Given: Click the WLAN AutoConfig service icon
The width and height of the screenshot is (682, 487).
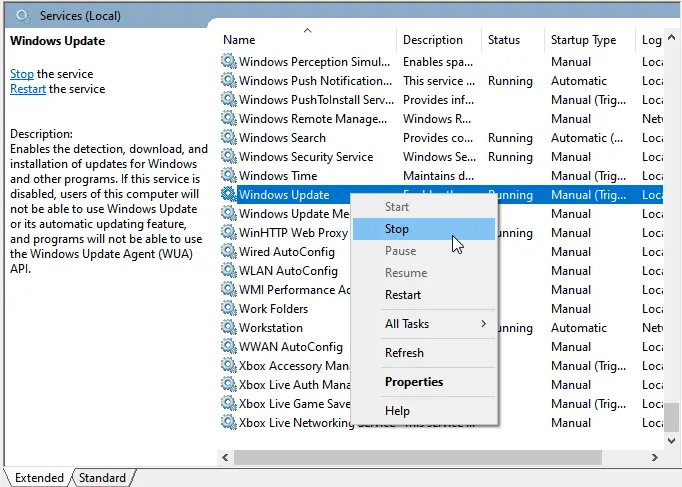Looking at the screenshot, I should coord(229,271).
